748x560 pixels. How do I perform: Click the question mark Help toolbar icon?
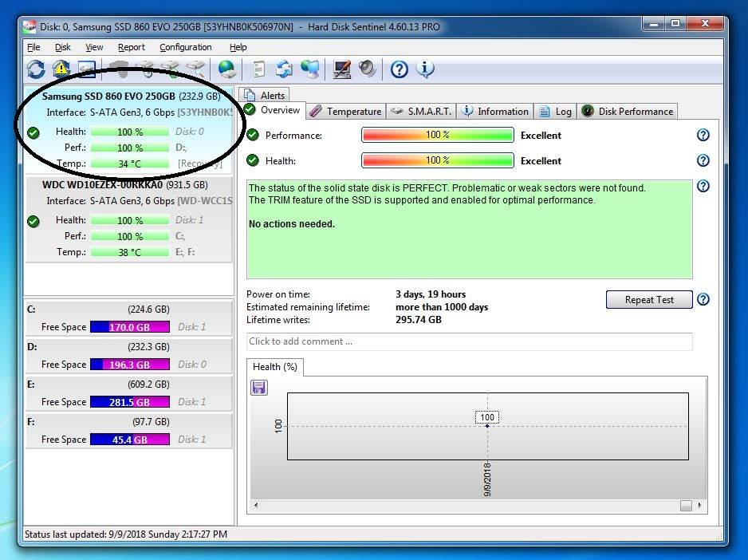tap(400, 69)
